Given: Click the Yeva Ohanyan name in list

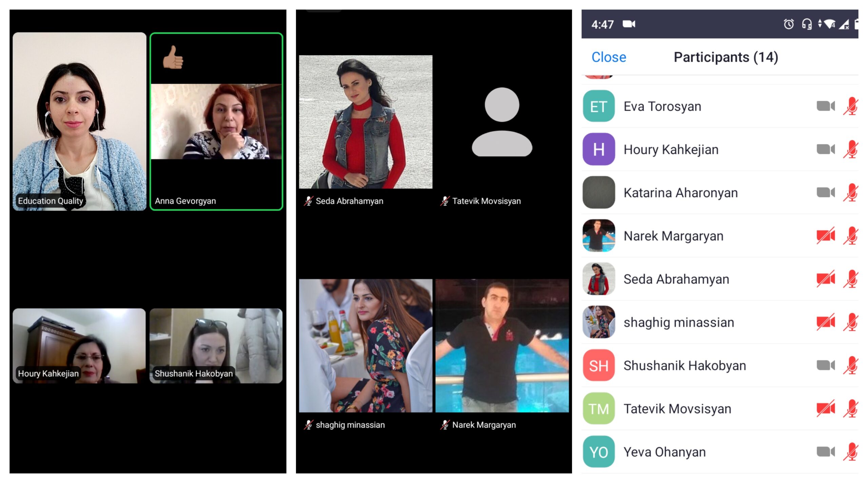Looking at the screenshot, I should pyautogui.click(x=665, y=452).
